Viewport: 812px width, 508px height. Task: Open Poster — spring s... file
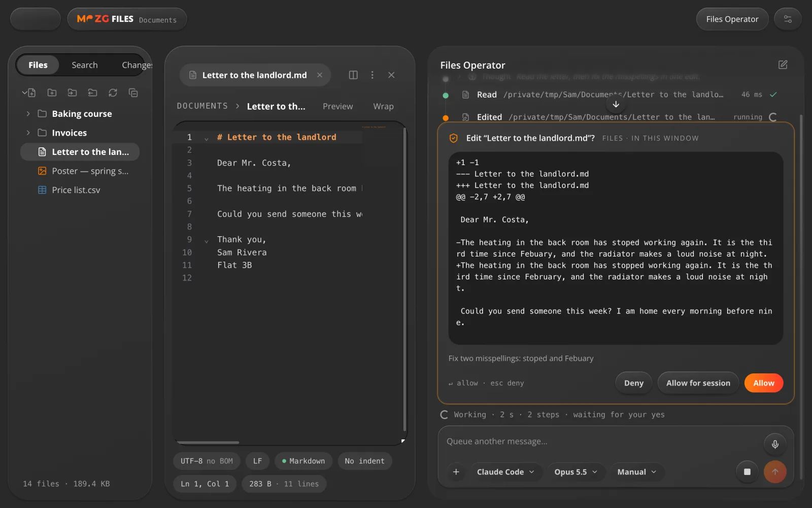pyautogui.click(x=80, y=171)
